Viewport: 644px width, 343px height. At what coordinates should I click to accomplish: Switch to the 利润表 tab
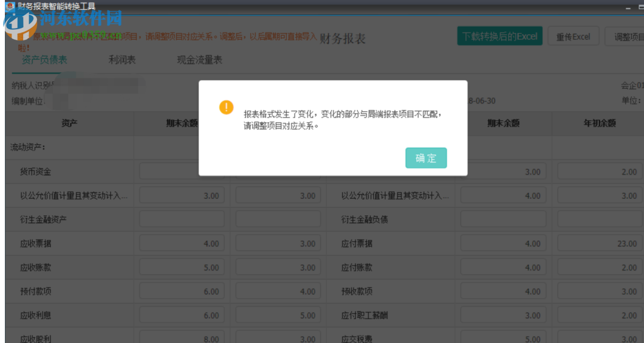[x=122, y=60]
